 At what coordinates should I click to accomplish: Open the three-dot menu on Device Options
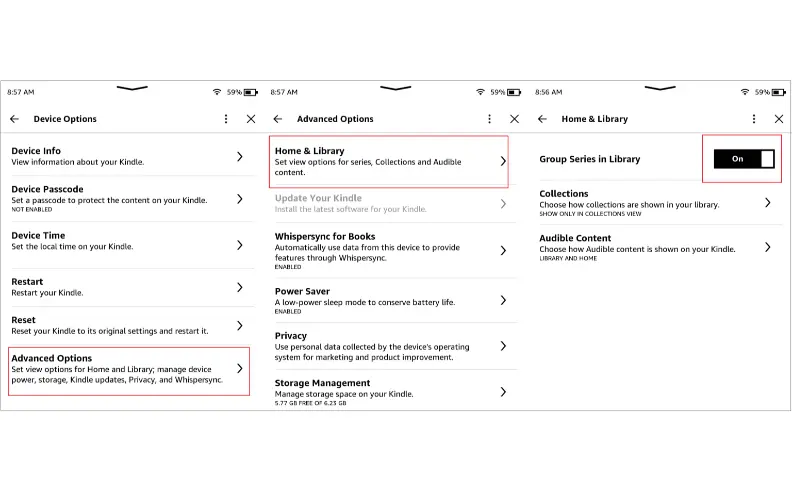pos(226,119)
